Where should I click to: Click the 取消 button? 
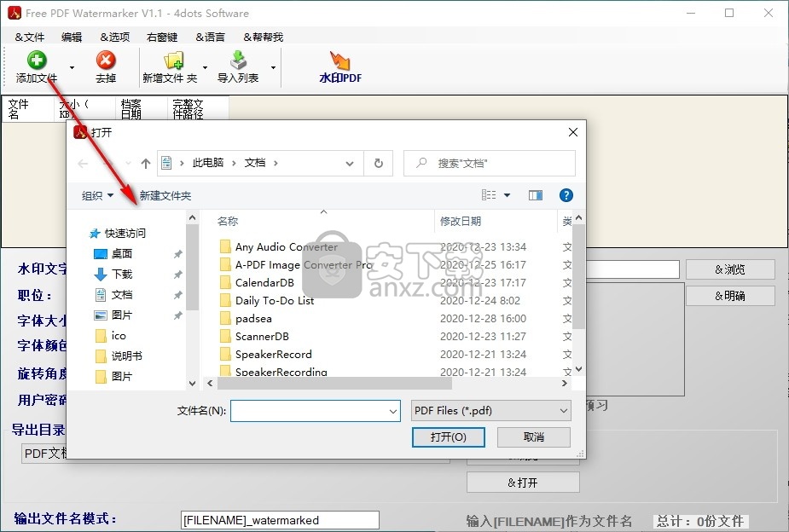pyautogui.click(x=534, y=437)
